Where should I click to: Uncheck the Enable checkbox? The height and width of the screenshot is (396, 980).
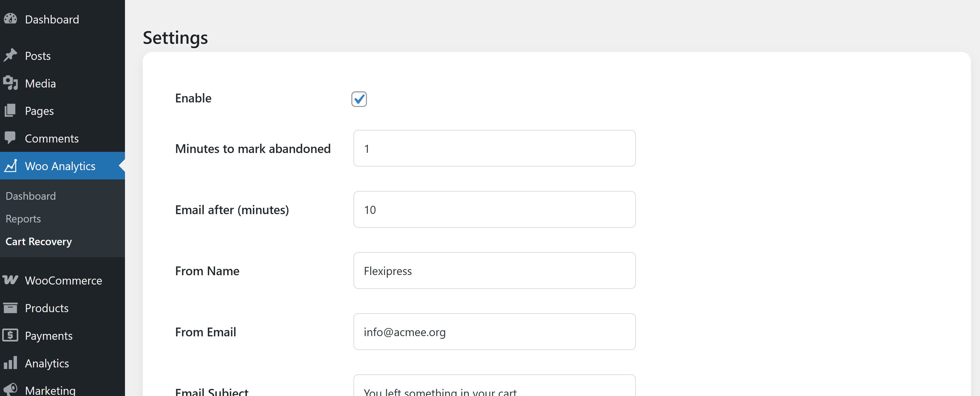pos(359,99)
